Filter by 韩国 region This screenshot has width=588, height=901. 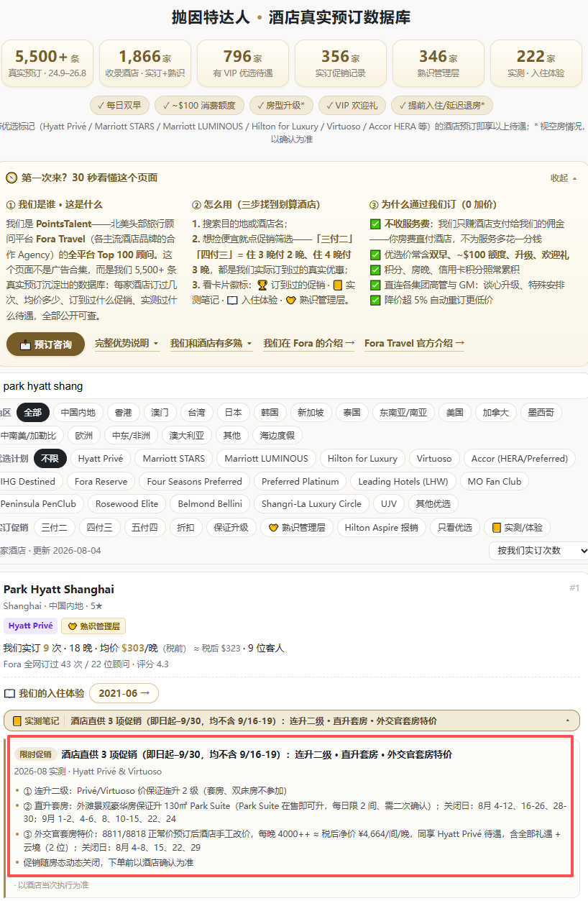coord(270,413)
